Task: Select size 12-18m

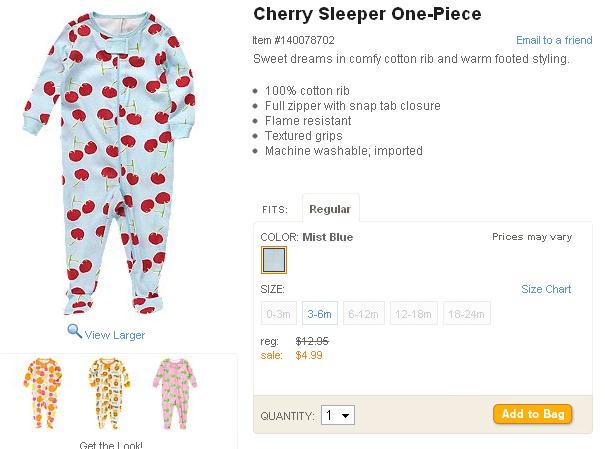Action: click(413, 314)
